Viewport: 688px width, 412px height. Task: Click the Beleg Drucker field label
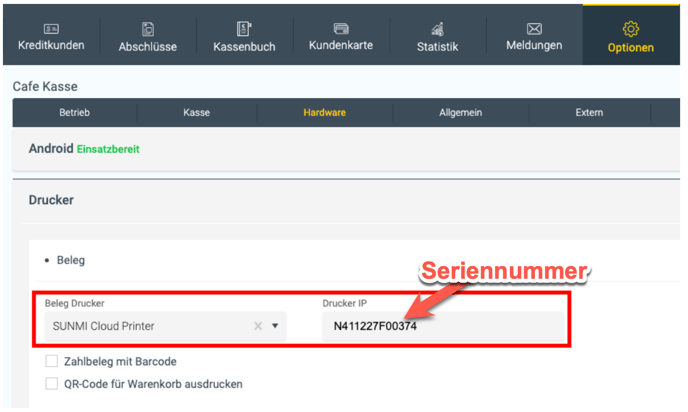[75, 303]
